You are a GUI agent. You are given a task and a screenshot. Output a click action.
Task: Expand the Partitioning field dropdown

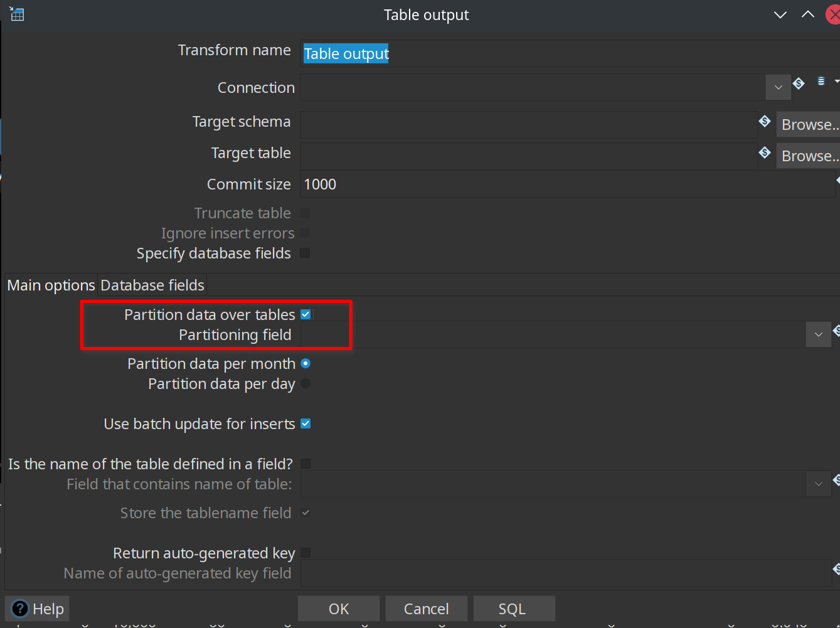(x=818, y=334)
